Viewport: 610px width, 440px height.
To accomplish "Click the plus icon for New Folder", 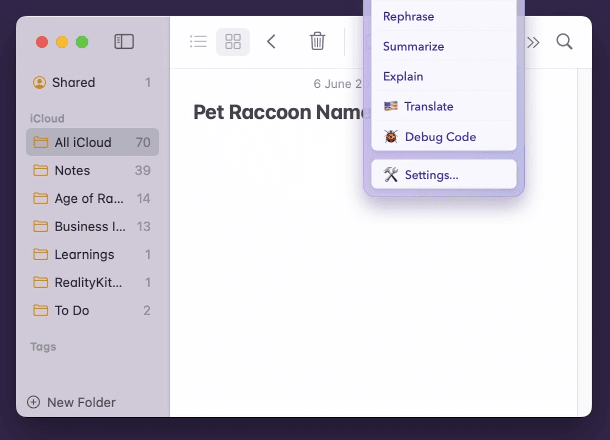I will pyautogui.click(x=34, y=402).
